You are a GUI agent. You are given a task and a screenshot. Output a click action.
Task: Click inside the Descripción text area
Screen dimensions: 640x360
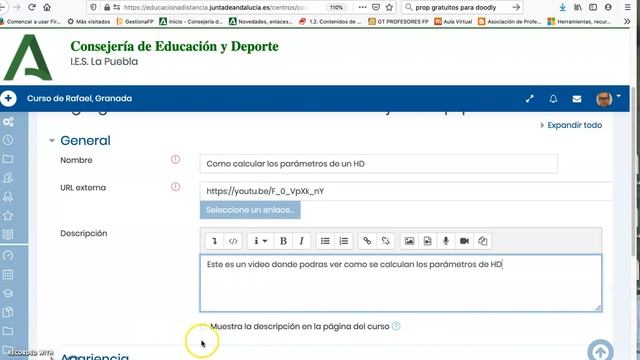401,283
